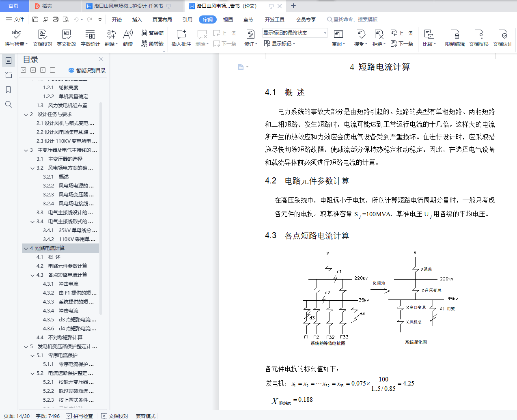Open 文档权限 document permissions
This screenshot has width=517, height=420.
pos(479,38)
